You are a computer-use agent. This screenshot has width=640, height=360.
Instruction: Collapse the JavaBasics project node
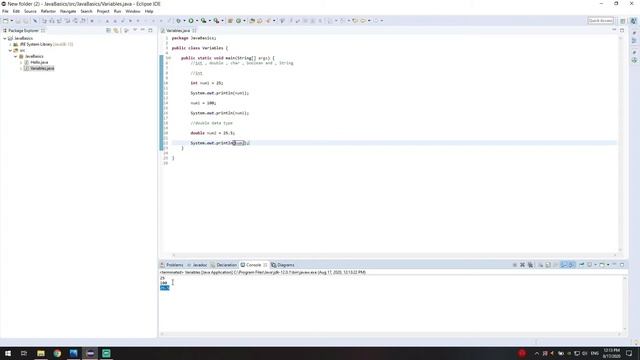(5, 38)
